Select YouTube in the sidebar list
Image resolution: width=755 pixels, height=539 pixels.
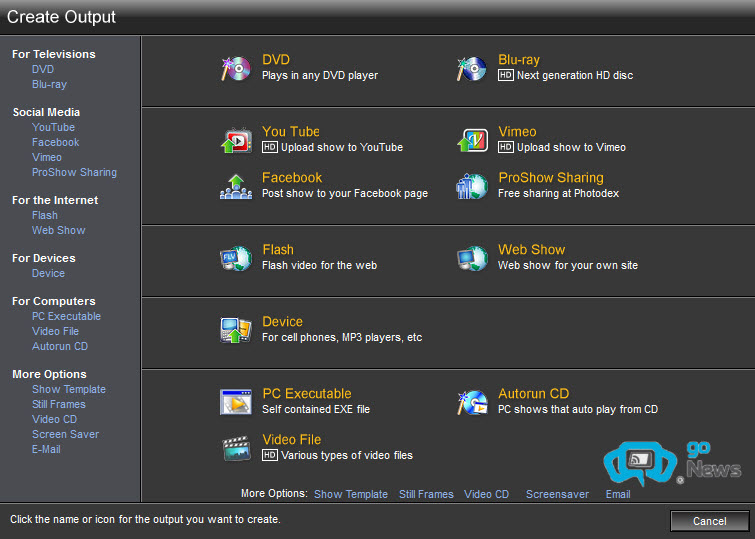tap(53, 127)
